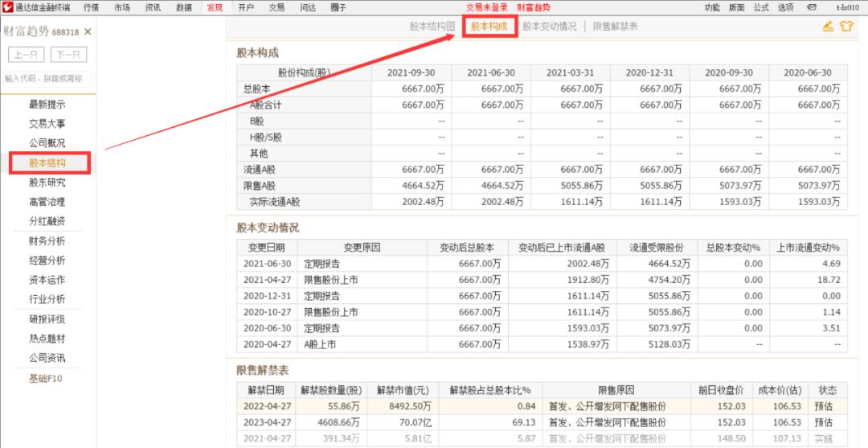Viewport: 868px width, 448px height.
Task: Click the 通达信 app logo icon
Action: pos(7,7)
